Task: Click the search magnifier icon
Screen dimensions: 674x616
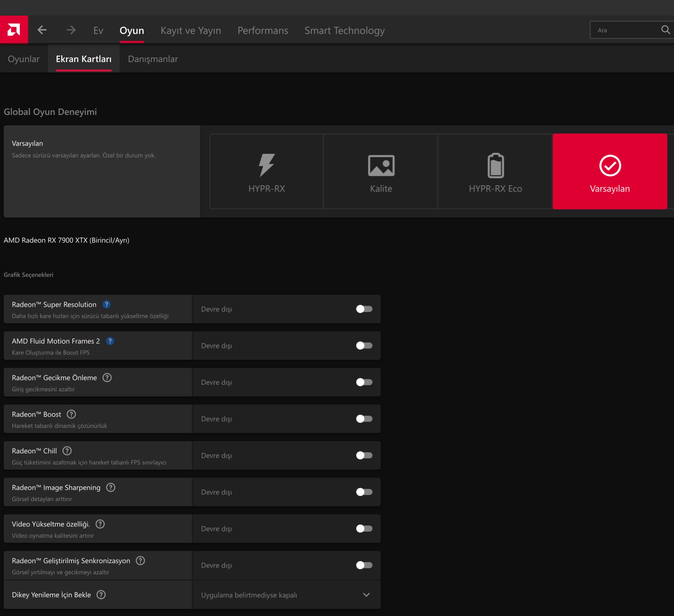Action: (x=666, y=30)
